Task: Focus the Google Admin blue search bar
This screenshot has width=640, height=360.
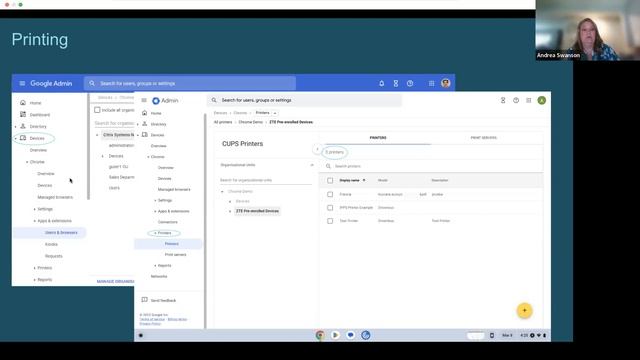Action: coord(190,83)
